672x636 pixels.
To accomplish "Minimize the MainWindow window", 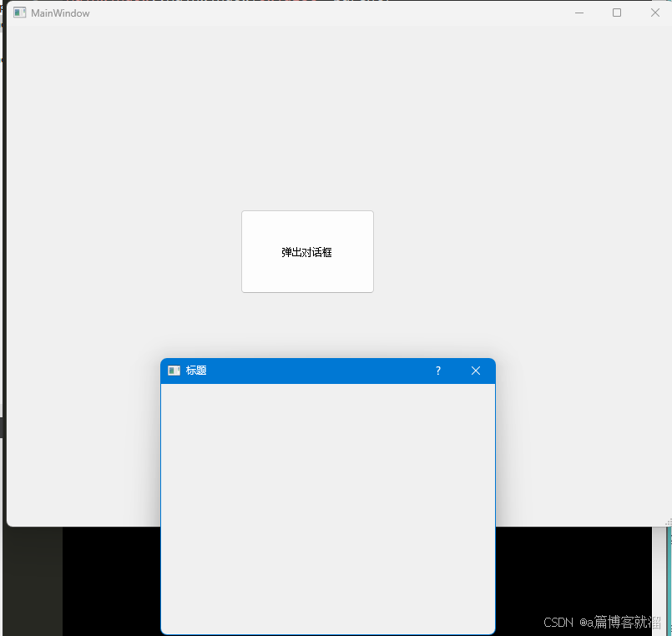I will pos(579,13).
